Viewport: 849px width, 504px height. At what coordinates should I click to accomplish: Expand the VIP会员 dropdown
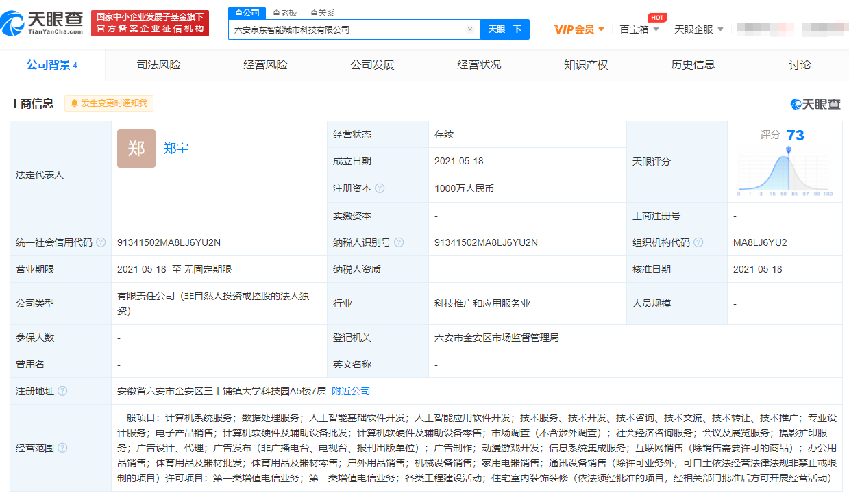coord(579,29)
